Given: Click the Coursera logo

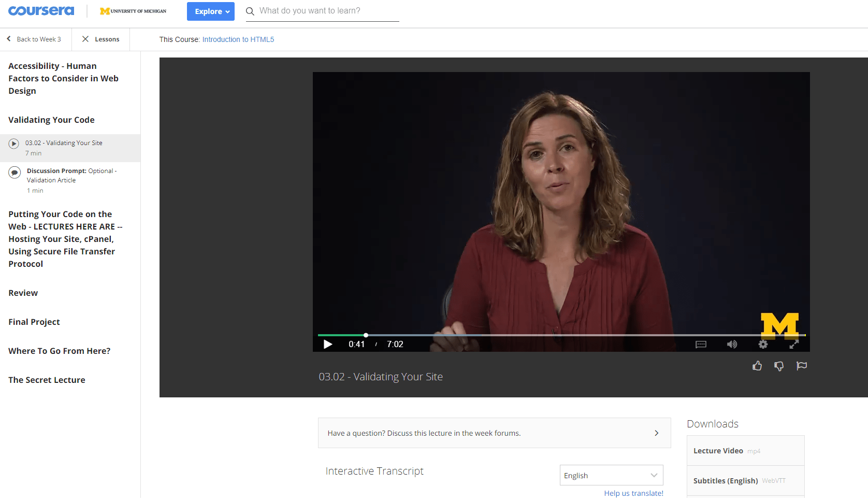Looking at the screenshot, I should (41, 11).
